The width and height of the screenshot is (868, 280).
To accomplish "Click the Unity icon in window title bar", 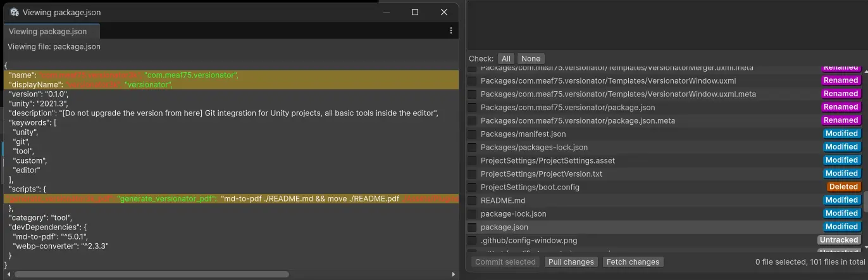I will click(14, 12).
